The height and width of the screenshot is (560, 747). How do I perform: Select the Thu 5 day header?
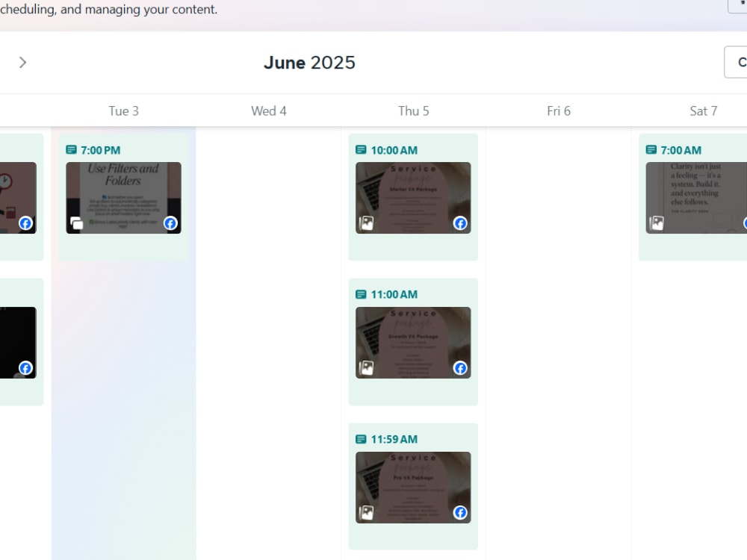click(414, 111)
